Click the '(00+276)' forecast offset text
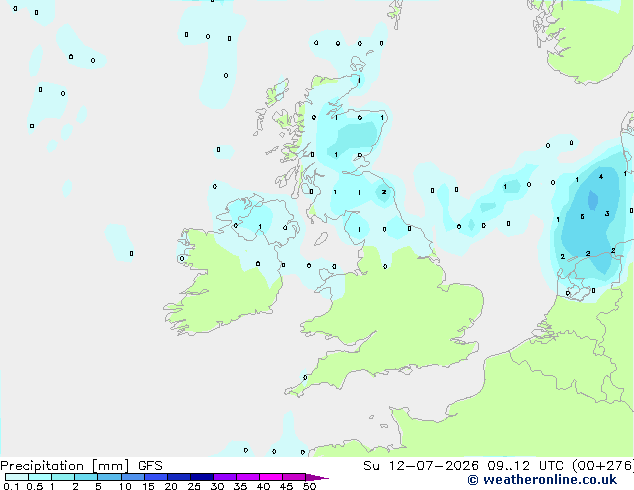Viewport: 634px width, 490px height. pos(603,466)
